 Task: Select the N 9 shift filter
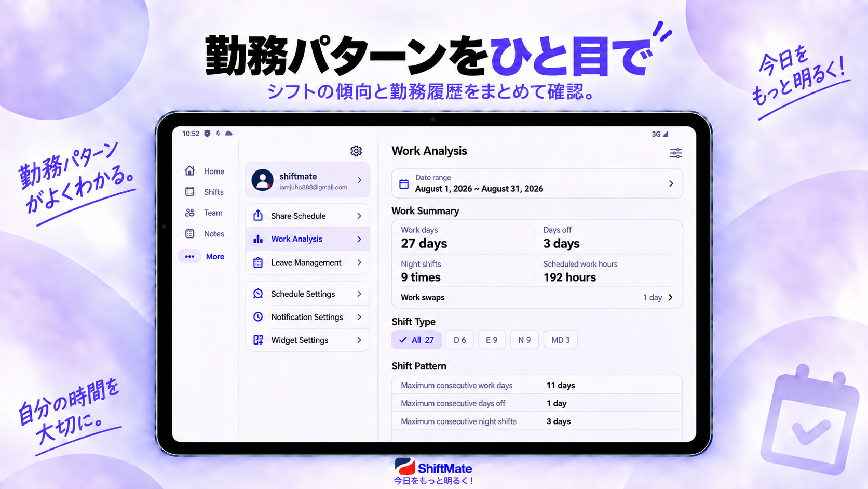[524, 340]
